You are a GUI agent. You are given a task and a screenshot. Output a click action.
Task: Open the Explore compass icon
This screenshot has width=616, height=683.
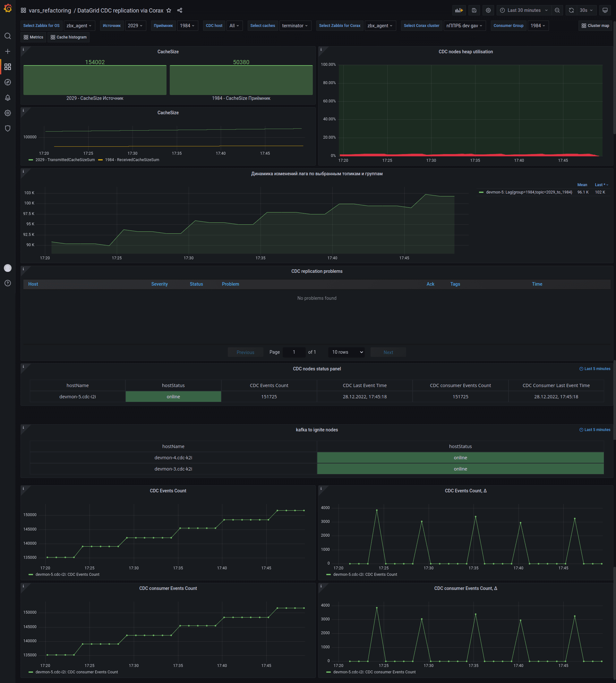click(x=7, y=82)
